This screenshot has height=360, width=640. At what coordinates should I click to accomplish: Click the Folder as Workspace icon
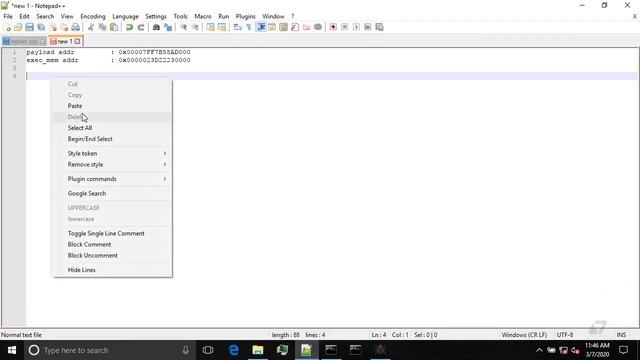pos(306,27)
